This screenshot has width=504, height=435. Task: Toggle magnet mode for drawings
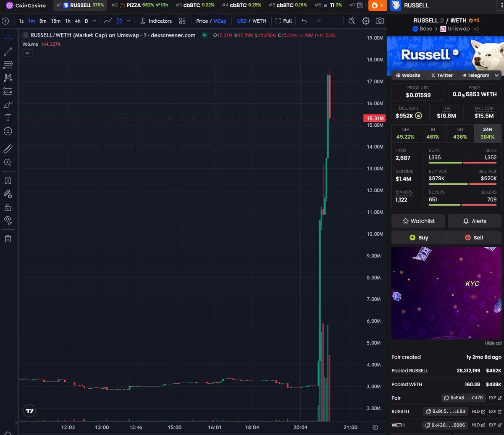coord(8,180)
